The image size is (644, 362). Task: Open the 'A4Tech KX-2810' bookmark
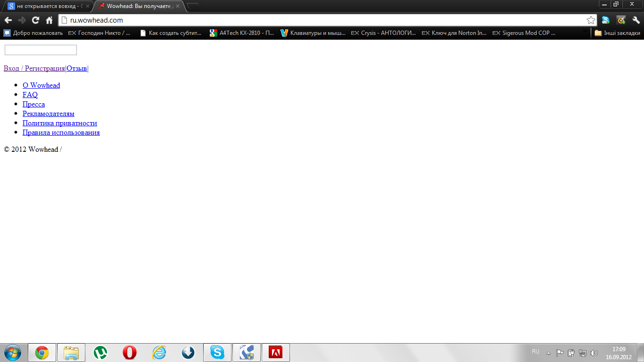pos(242,33)
